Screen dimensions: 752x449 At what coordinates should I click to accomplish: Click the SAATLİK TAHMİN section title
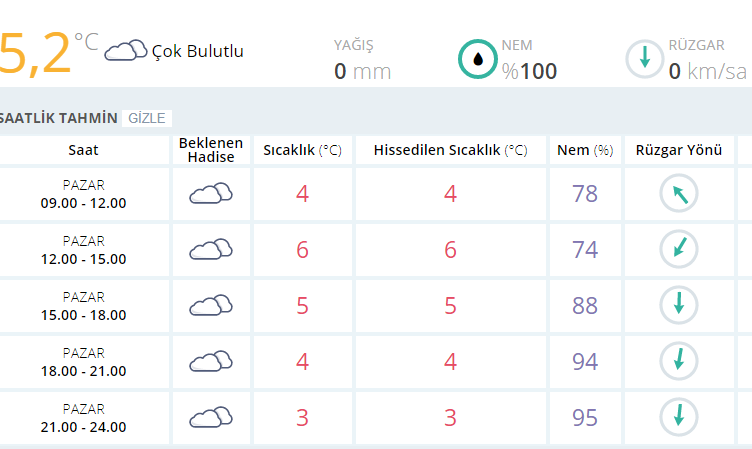pyautogui.click(x=59, y=118)
